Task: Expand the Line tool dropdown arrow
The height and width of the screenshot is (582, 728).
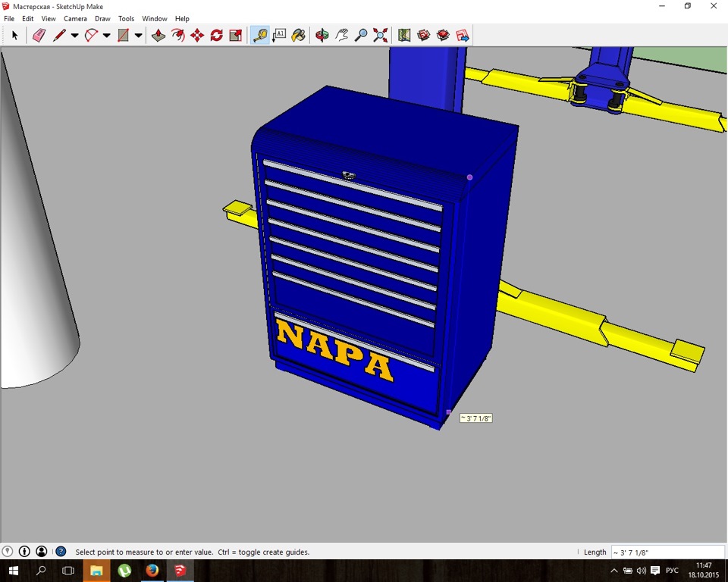Action: click(x=75, y=36)
